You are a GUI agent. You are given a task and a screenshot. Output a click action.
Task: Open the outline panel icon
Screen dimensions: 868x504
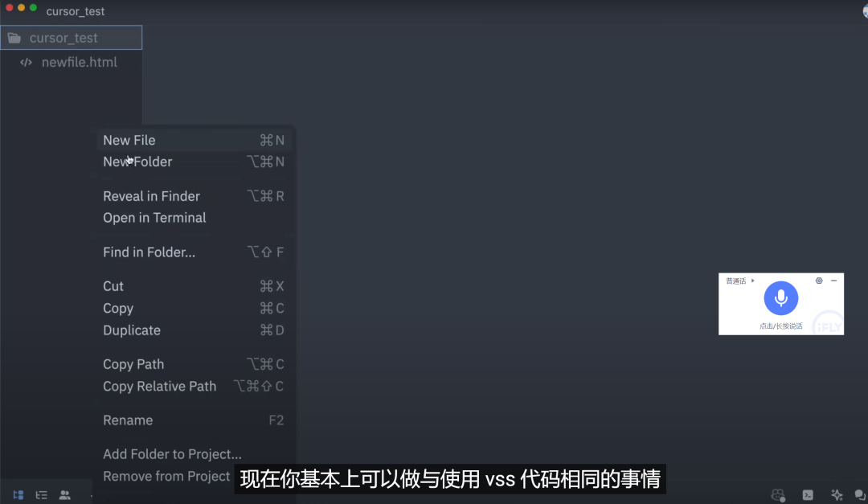coord(42,494)
